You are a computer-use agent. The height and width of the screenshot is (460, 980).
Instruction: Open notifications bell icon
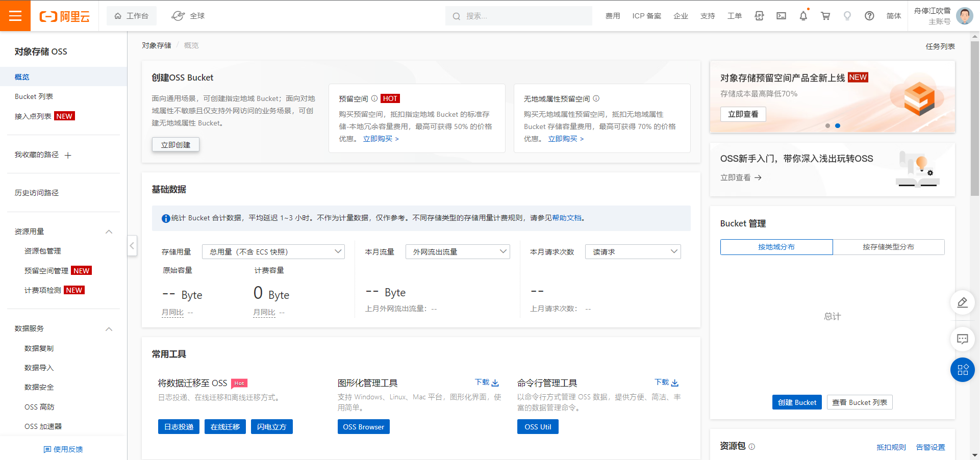pos(803,16)
